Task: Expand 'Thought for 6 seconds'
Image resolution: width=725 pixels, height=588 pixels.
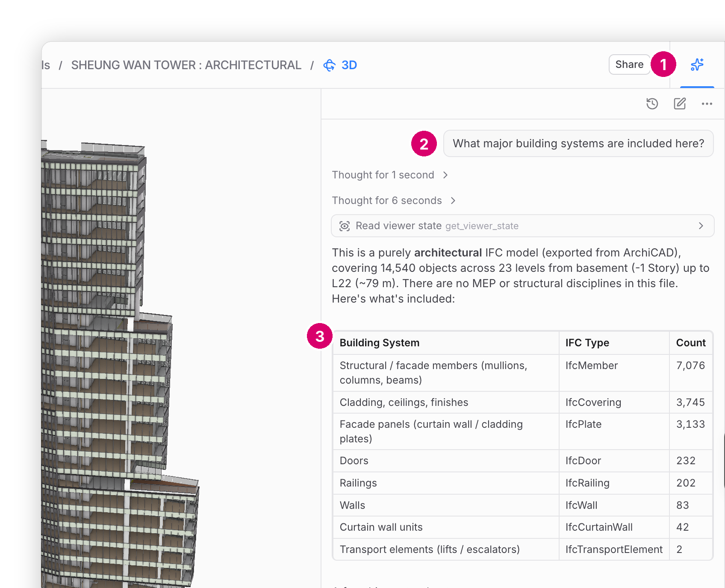Action: tap(394, 200)
